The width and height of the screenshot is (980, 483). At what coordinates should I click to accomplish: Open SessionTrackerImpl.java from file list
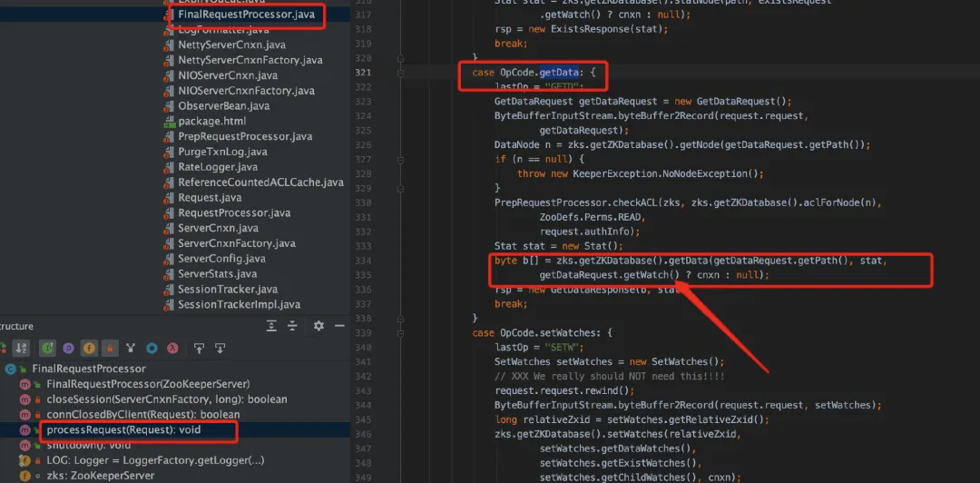click(x=239, y=305)
